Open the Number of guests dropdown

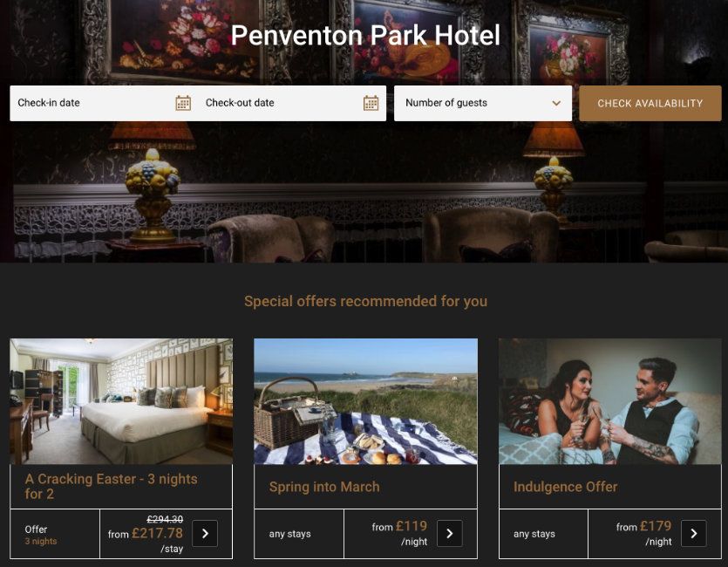point(483,103)
